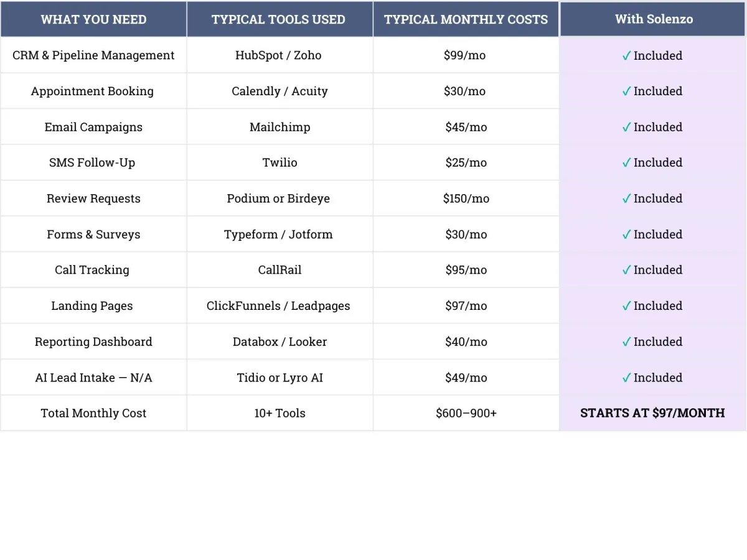The image size is (747, 560).
Task: Click the $40/mo price
Action: pyautogui.click(x=466, y=342)
